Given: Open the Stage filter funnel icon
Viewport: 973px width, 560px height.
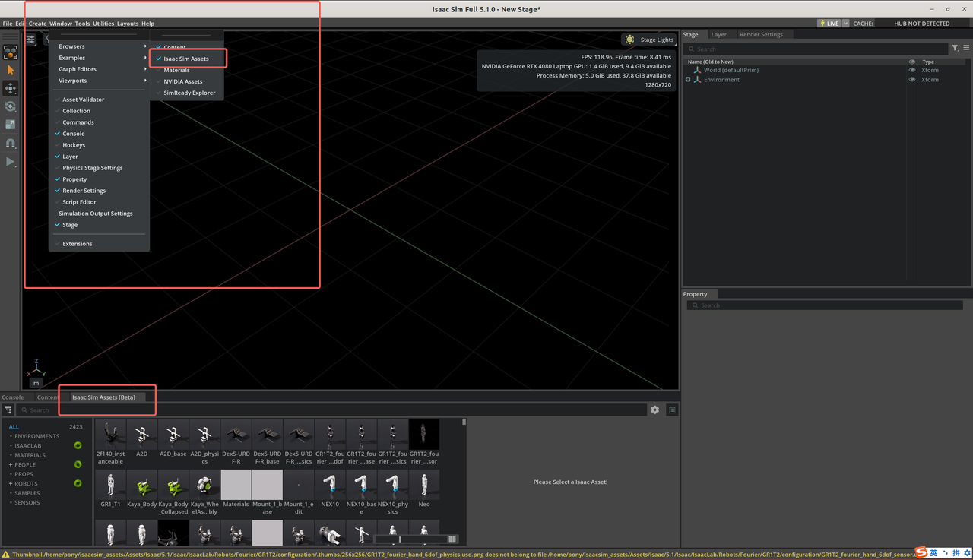Looking at the screenshot, I should pyautogui.click(x=955, y=48).
